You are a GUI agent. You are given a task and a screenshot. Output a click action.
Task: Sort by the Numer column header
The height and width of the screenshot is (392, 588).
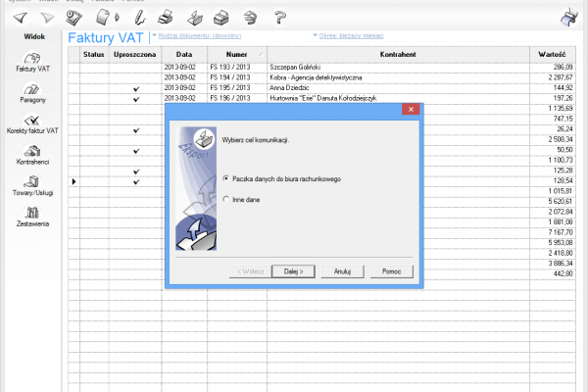[x=236, y=55]
